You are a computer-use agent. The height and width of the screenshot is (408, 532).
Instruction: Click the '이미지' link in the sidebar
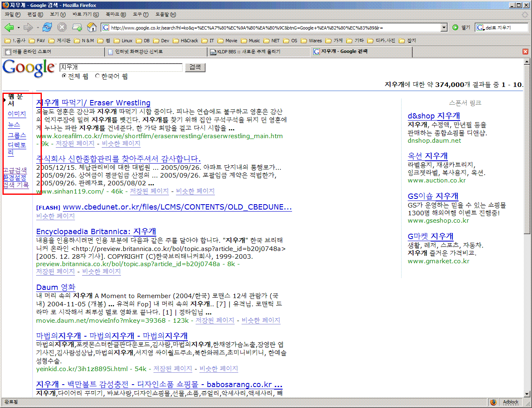[x=17, y=114]
